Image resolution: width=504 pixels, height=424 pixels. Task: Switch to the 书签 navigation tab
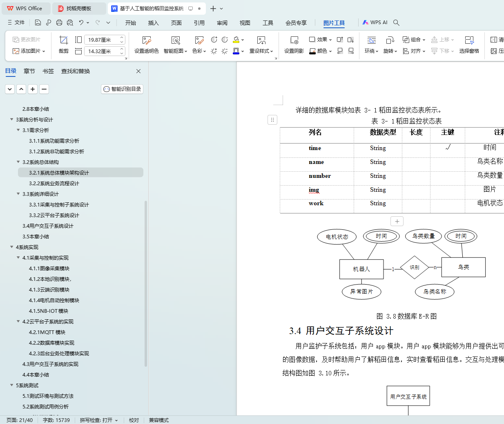48,71
